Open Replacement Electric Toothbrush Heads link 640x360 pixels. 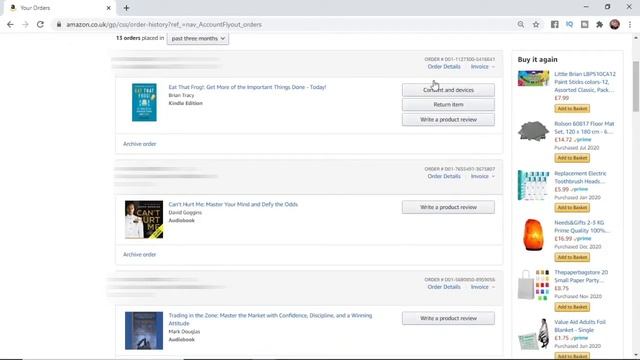click(580, 178)
